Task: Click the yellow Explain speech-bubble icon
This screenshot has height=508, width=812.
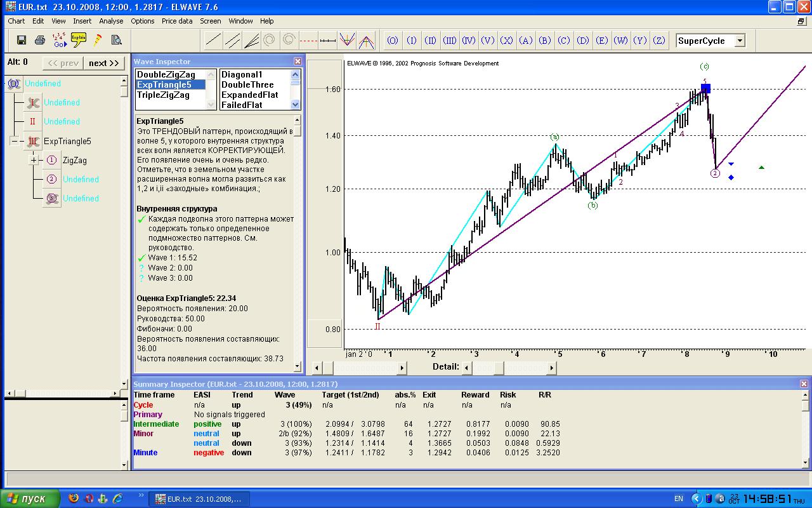Action: (x=79, y=39)
